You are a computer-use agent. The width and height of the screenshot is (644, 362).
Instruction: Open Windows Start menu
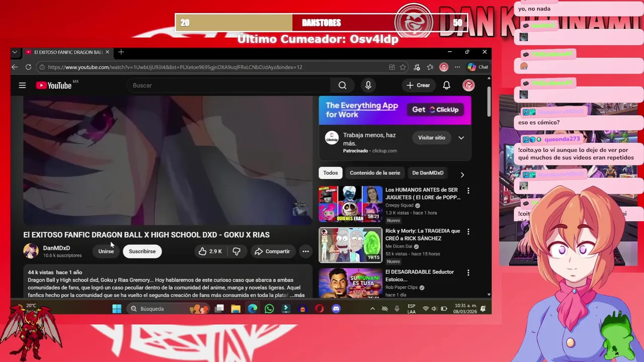(x=117, y=309)
